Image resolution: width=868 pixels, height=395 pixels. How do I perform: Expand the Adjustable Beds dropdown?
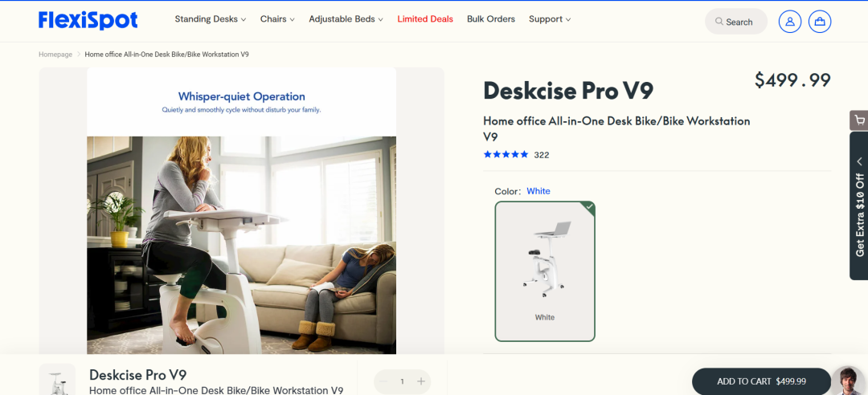click(x=346, y=18)
